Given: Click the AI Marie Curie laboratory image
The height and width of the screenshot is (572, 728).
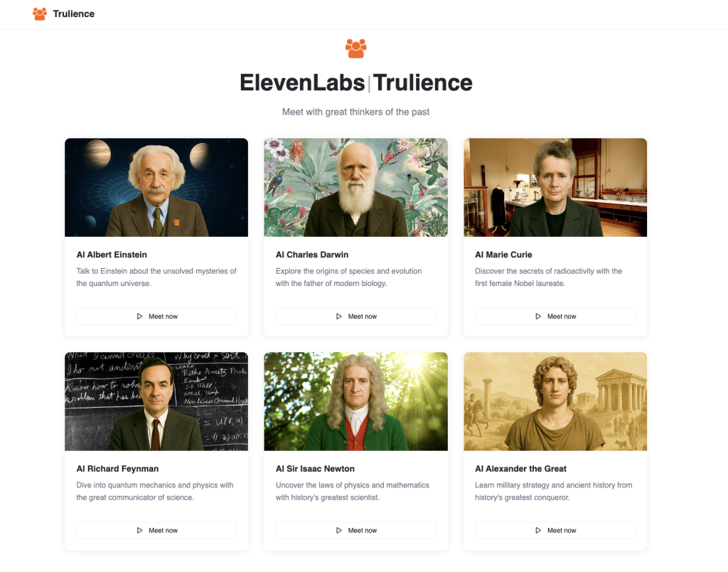Looking at the screenshot, I should pyautogui.click(x=555, y=188).
